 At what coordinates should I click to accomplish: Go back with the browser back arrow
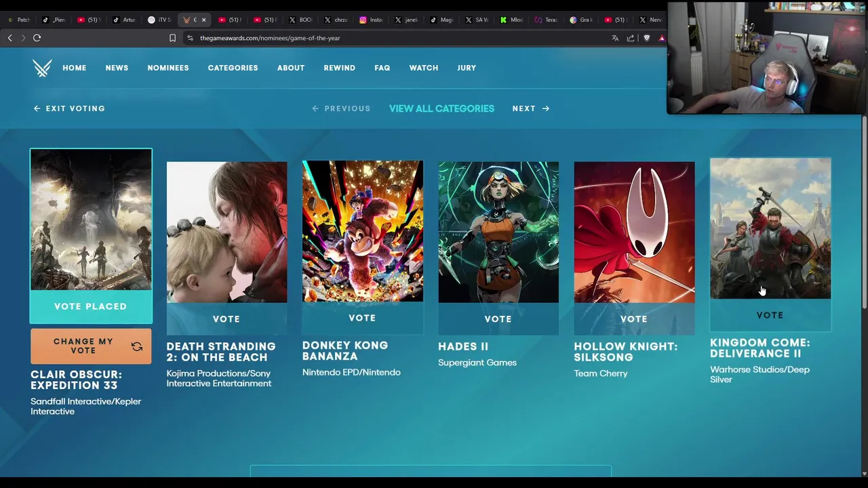click(9, 38)
